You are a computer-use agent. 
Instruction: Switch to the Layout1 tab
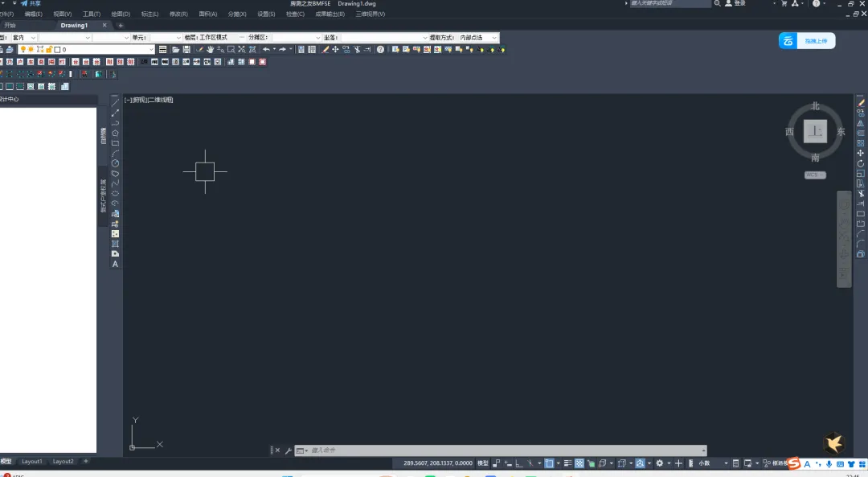[31, 462]
